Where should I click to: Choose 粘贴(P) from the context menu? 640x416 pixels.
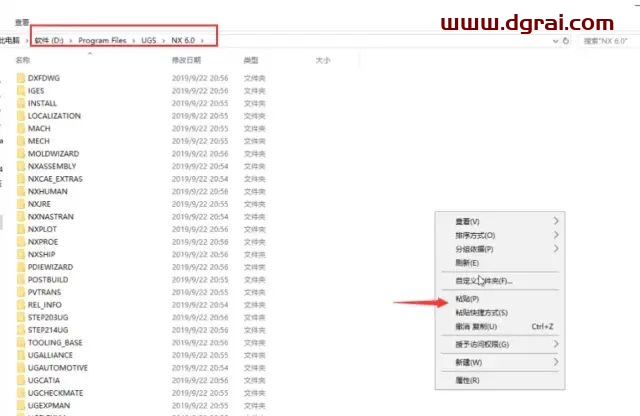(x=467, y=299)
